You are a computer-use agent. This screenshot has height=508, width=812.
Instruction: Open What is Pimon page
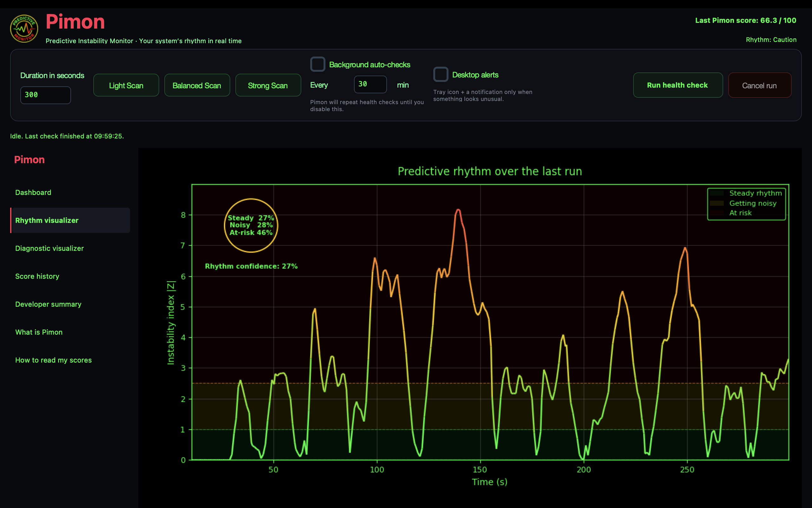[70, 332]
